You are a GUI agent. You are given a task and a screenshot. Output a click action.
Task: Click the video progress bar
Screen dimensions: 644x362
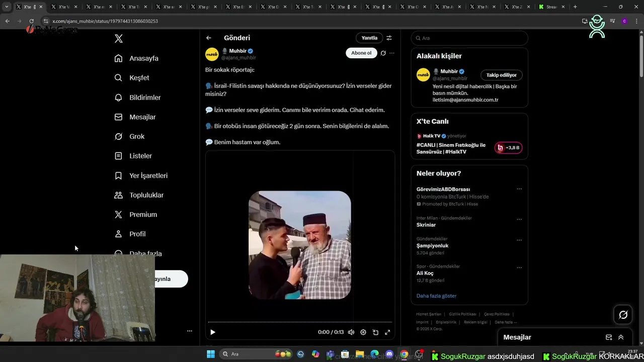[x=300, y=322]
